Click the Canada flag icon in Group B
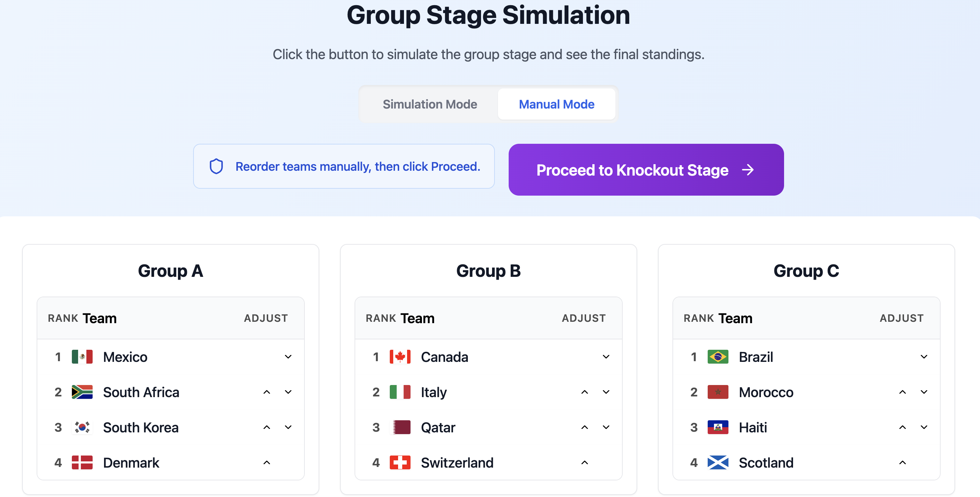980x497 pixels. pos(400,357)
